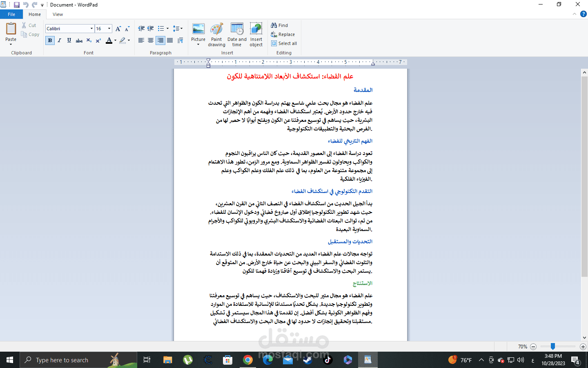Increase the paragraph indent
The height and width of the screenshot is (368, 588).
point(151,29)
